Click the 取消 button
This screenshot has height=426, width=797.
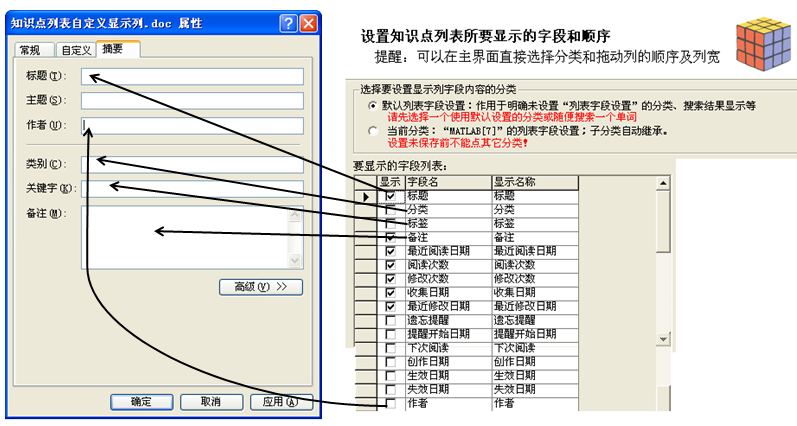[210, 401]
